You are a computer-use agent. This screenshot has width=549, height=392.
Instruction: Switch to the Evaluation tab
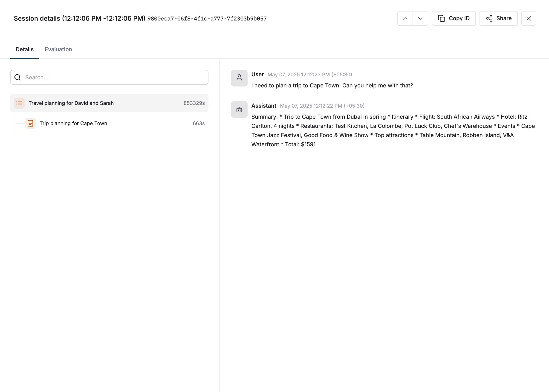58,49
